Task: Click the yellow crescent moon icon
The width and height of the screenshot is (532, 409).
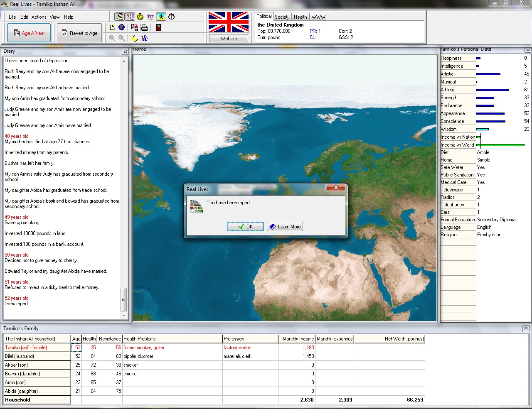Action: pyautogui.click(x=135, y=38)
